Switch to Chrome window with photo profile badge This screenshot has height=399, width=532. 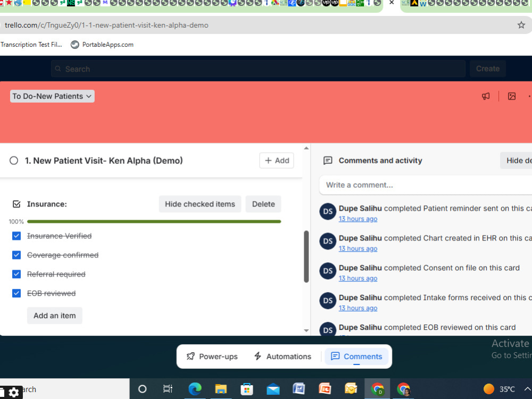[x=403, y=389]
